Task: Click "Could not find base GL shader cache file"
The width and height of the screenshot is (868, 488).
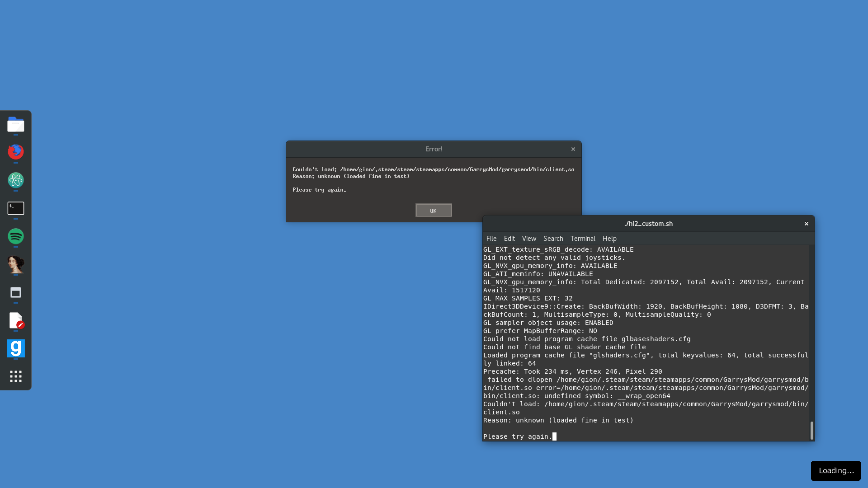Action: pos(564,347)
